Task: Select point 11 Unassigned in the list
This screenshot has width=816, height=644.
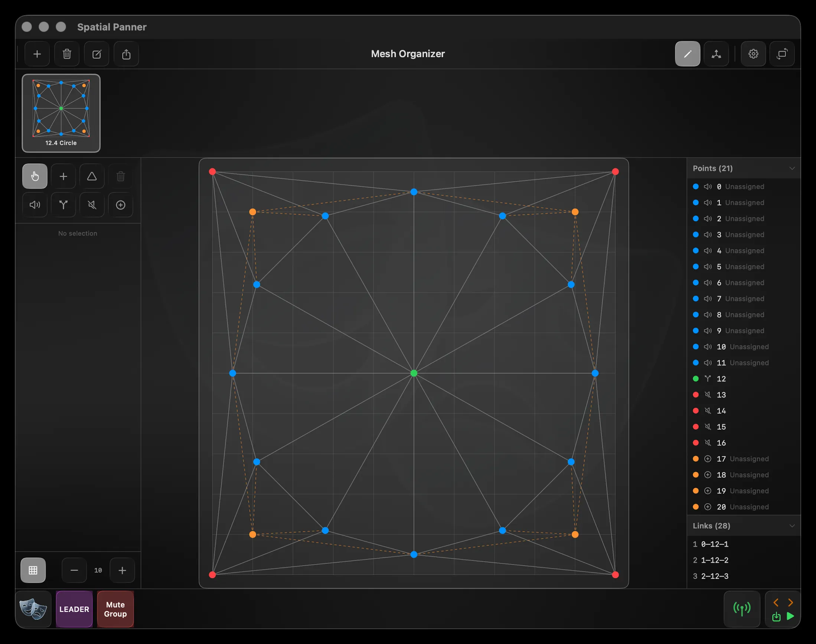Action: (744, 363)
